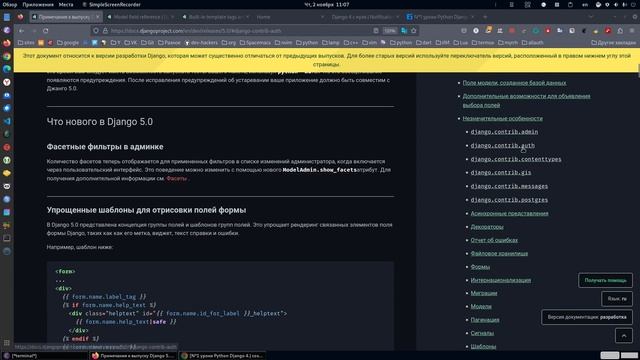Screen dimensions: 640x360
Task: Open 'Места' menu in top bar
Action: (66, 4)
